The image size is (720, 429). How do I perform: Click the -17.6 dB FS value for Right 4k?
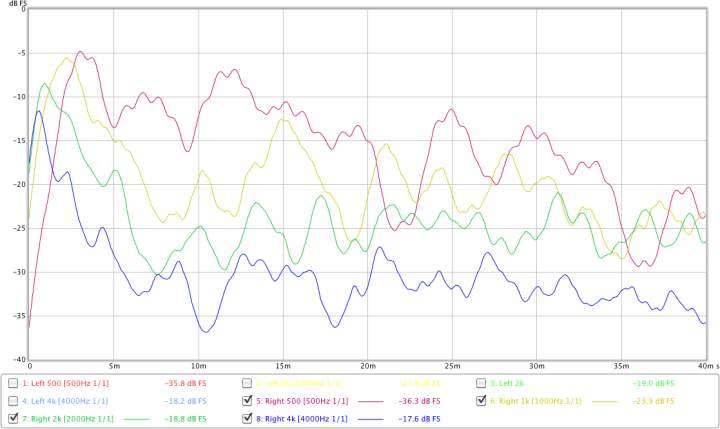420,419
